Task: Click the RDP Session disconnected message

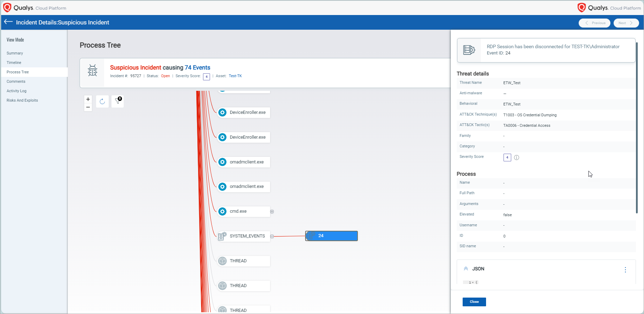Action: pyautogui.click(x=553, y=46)
